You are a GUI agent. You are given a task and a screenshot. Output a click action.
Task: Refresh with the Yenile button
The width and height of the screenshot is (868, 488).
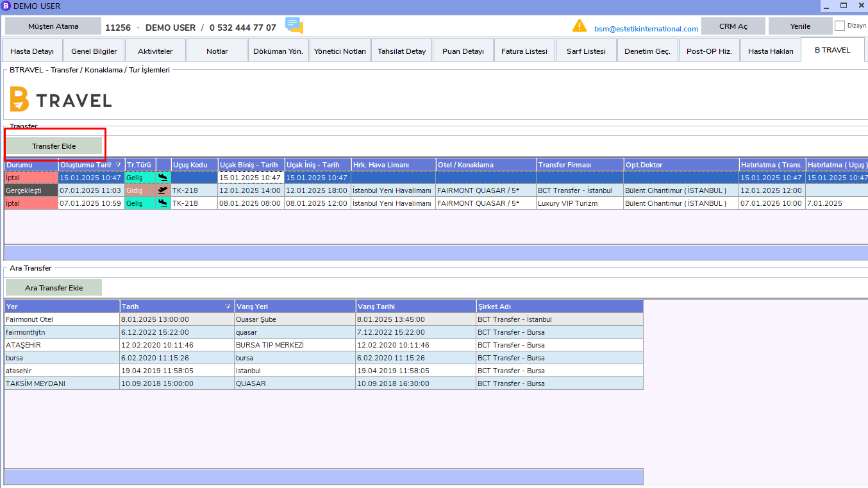click(x=800, y=26)
